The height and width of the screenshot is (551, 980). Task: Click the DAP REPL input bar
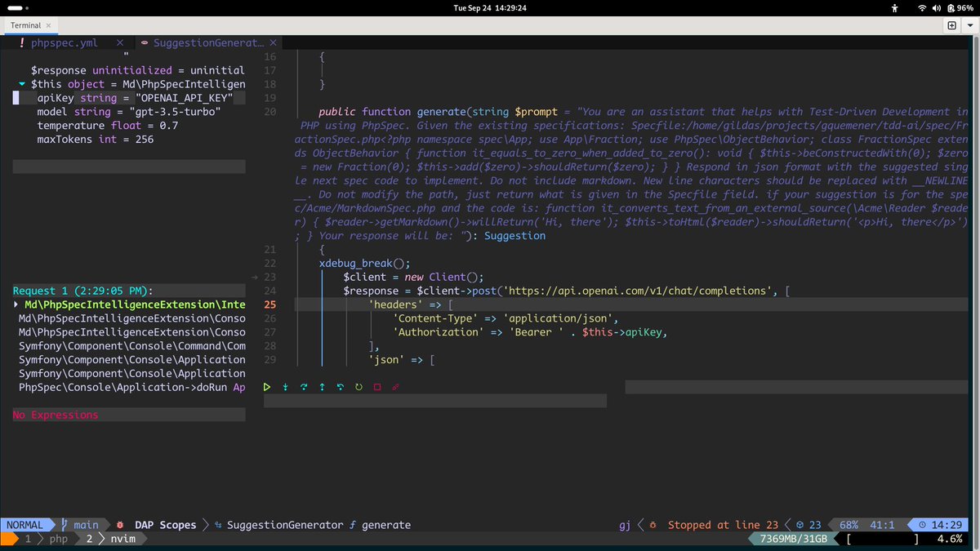pyautogui.click(x=435, y=401)
